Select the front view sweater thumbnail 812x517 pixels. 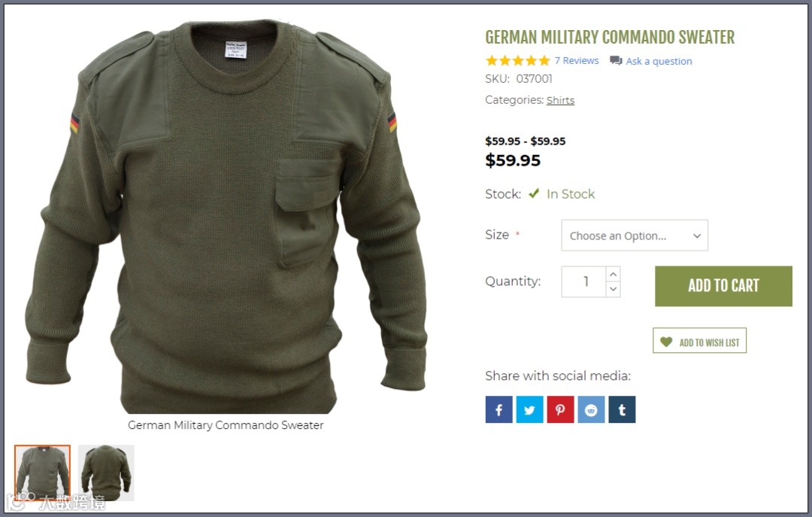pyautogui.click(x=42, y=473)
